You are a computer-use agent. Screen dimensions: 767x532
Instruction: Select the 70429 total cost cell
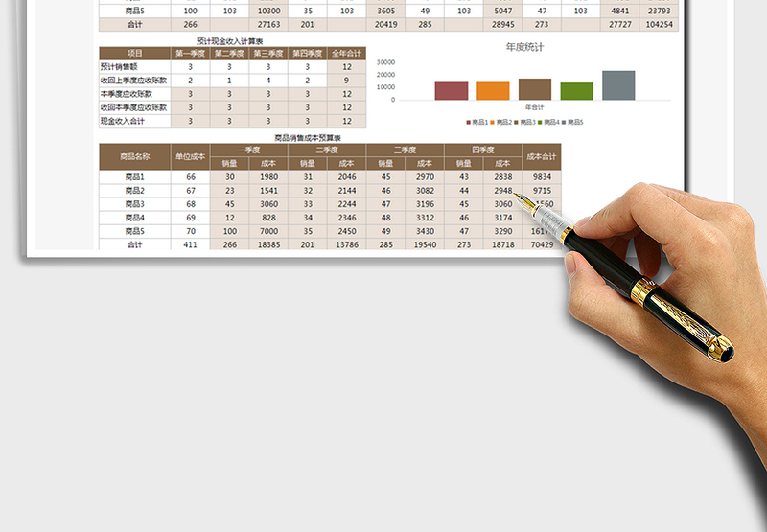[542, 245]
